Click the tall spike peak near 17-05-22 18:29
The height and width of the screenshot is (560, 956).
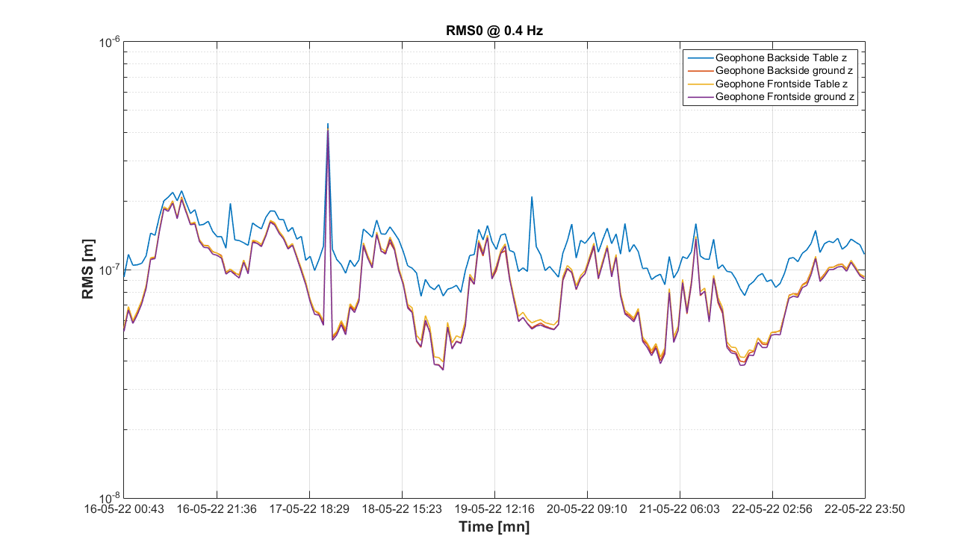[x=328, y=125]
